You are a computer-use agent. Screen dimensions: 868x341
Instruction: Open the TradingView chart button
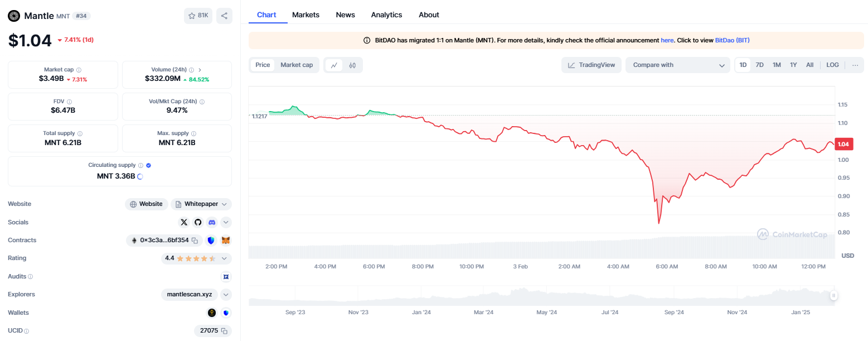point(591,65)
